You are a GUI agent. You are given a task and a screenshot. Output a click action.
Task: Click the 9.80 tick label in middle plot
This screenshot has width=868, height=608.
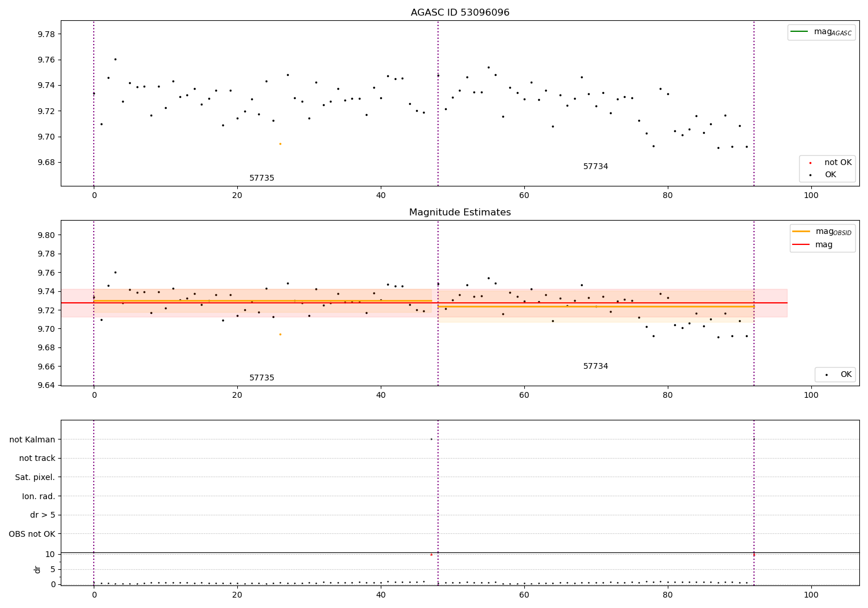pos(46,235)
